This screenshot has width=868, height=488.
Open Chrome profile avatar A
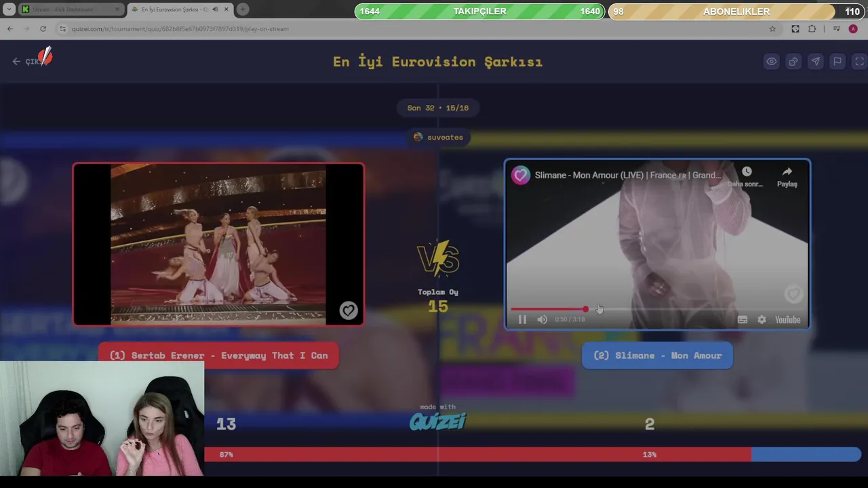point(853,29)
